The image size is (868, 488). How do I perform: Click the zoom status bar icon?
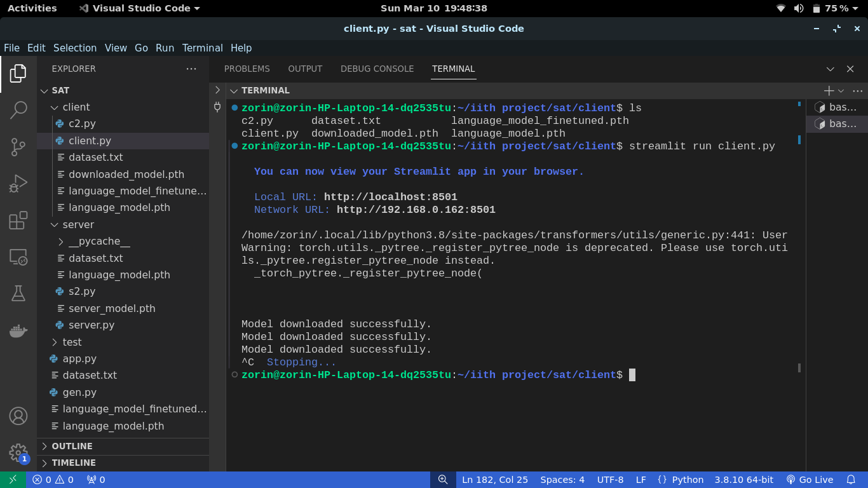coord(443,480)
